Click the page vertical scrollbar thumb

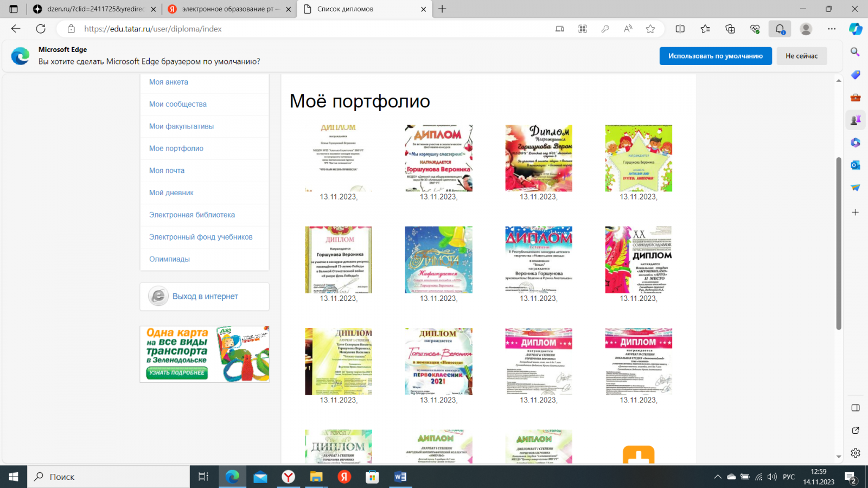[839, 244]
